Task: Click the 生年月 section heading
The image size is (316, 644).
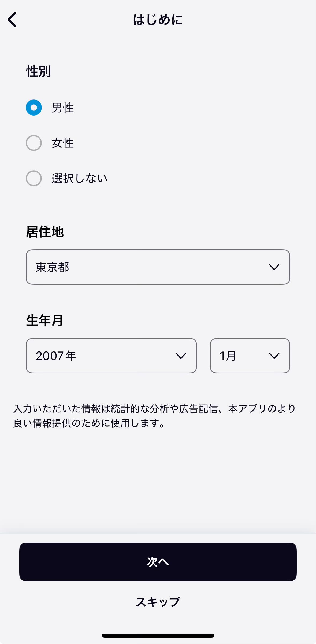Action: [44, 321]
